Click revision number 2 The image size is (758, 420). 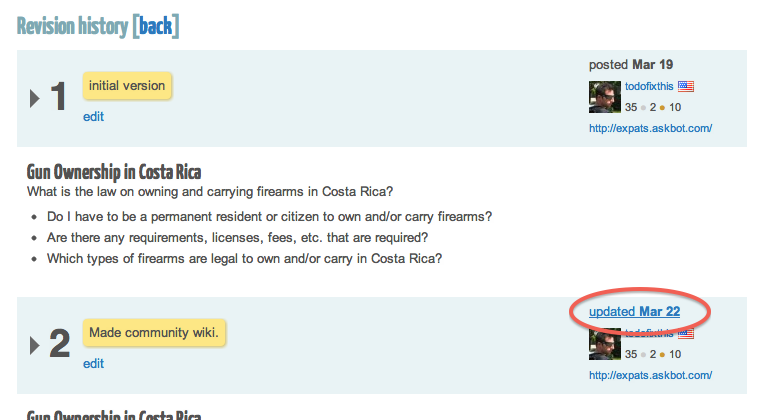click(x=59, y=343)
